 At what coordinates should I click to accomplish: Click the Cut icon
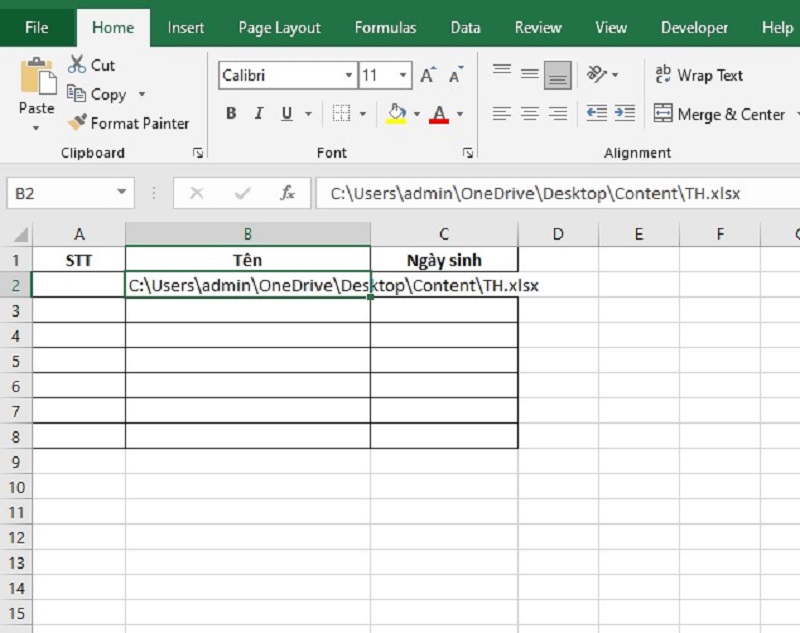(x=78, y=65)
